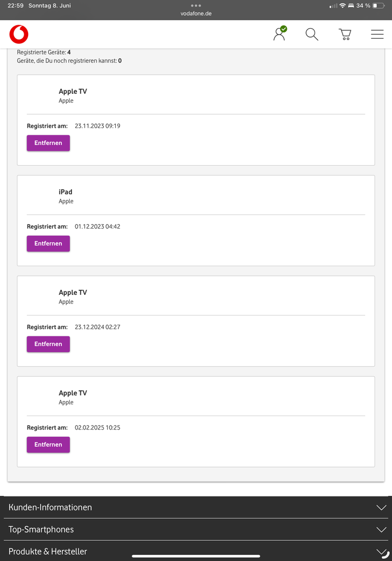
Task: Remove the Apple TV registered 23.12.2024
Action: coord(48,344)
